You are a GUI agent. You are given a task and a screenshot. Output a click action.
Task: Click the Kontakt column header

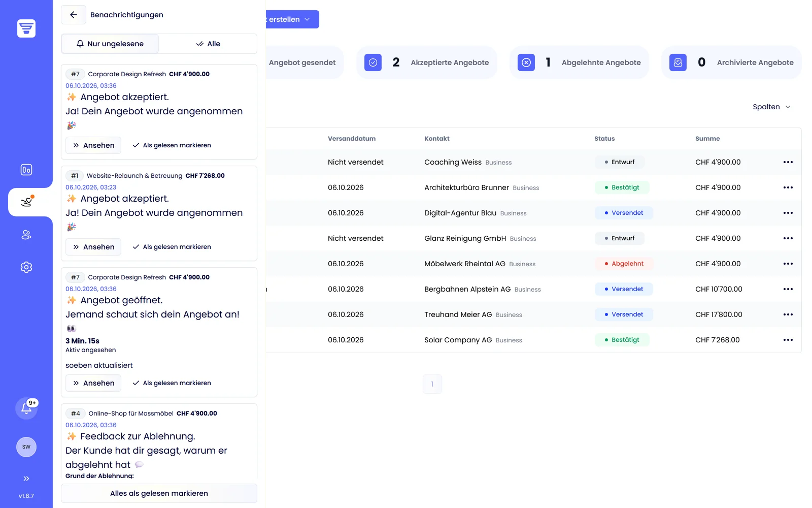pos(437,139)
